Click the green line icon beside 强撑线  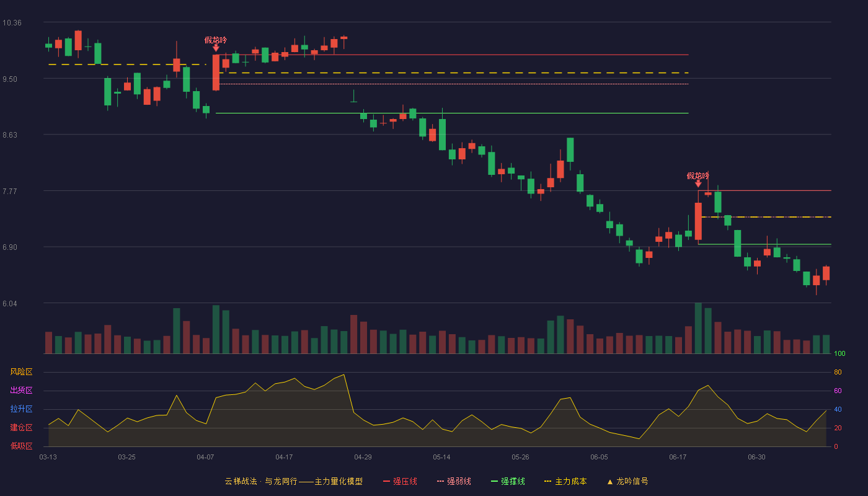tap(494, 481)
